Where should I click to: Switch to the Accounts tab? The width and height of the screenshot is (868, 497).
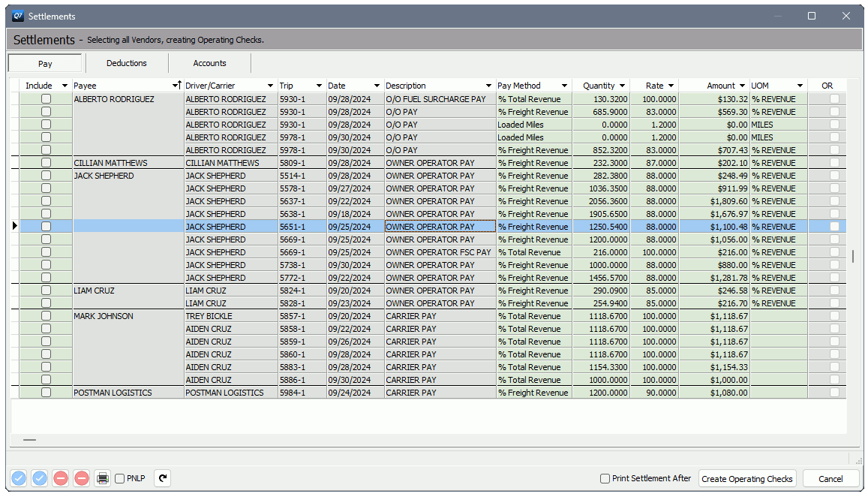click(209, 63)
